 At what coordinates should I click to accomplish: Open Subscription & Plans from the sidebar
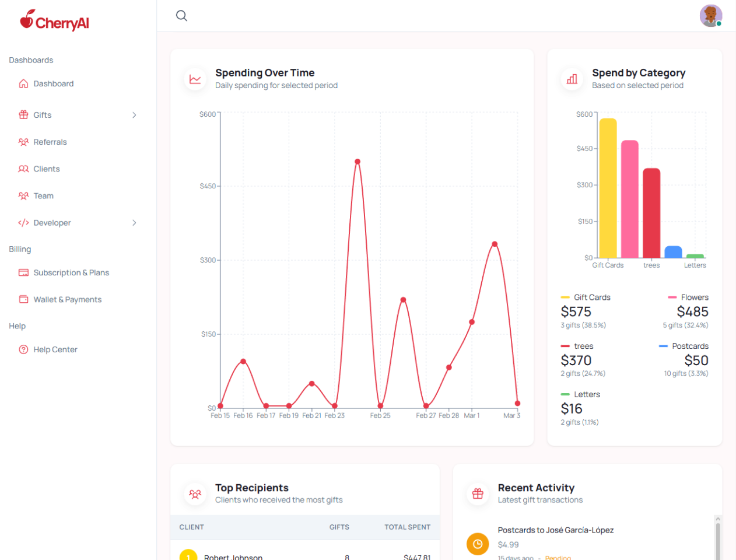click(x=71, y=272)
